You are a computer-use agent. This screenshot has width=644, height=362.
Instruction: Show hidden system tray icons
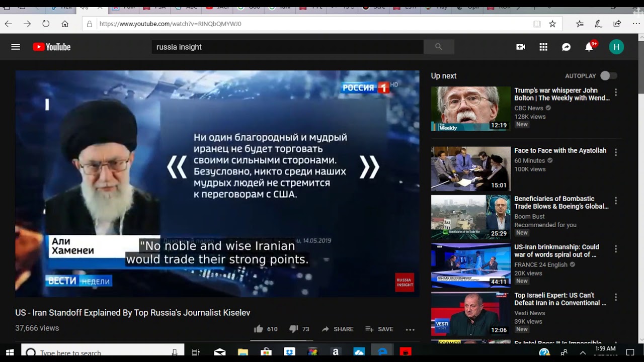tap(583, 352)
